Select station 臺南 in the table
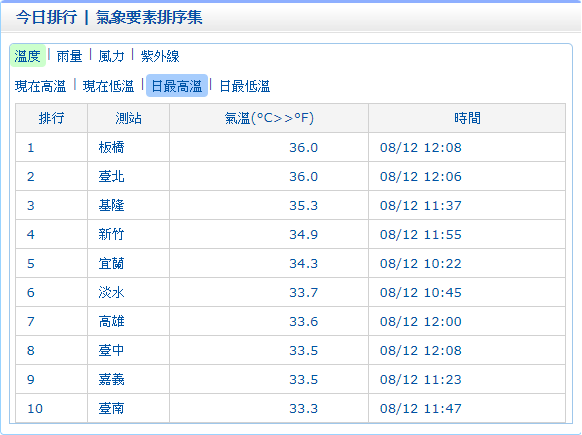 (x=111, y=408)
